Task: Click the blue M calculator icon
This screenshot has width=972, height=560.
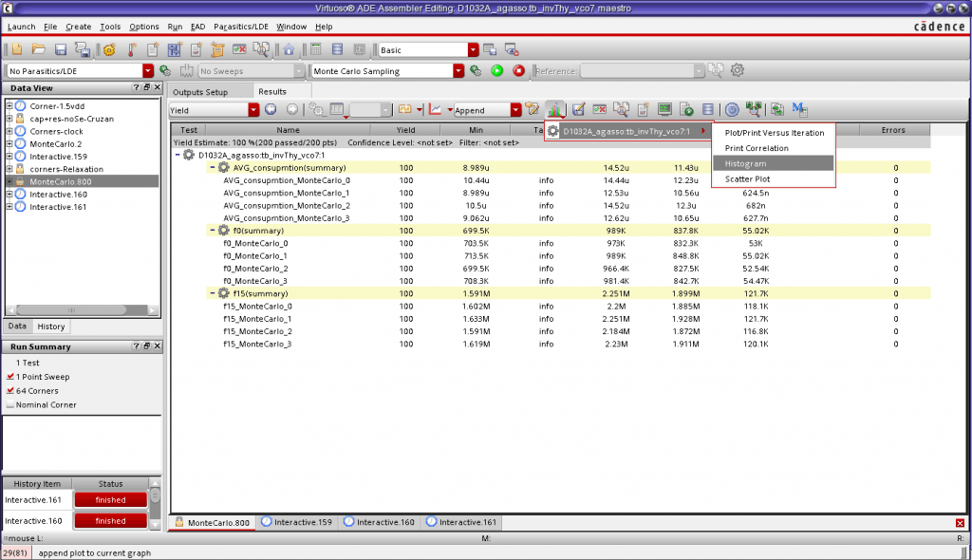Action: (799, 110)
